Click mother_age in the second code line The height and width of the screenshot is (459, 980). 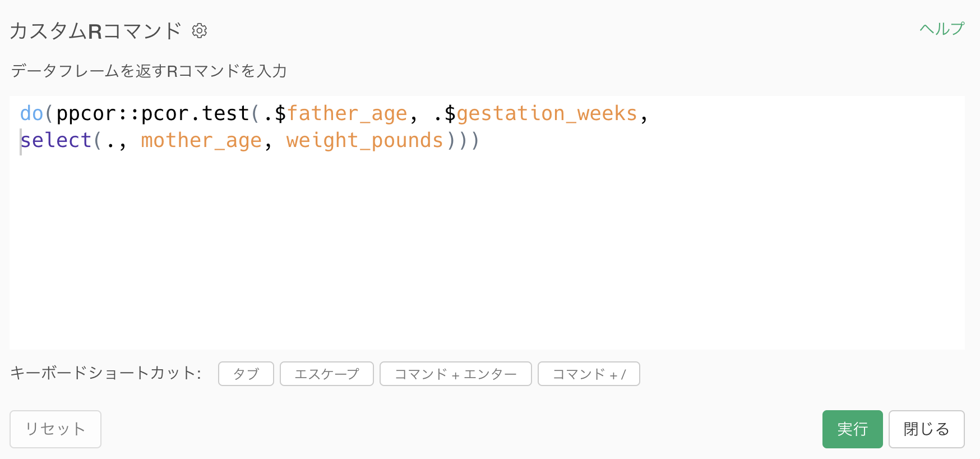pos(201,141)
